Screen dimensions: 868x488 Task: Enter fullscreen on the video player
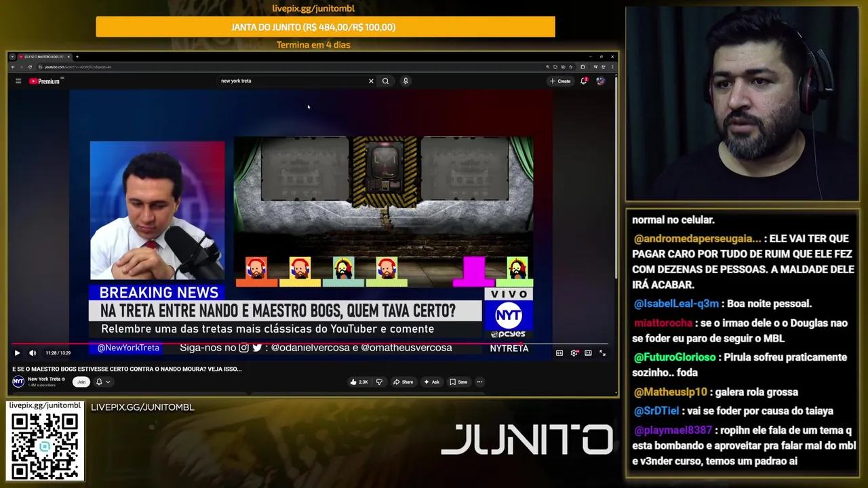click(602, 352)
